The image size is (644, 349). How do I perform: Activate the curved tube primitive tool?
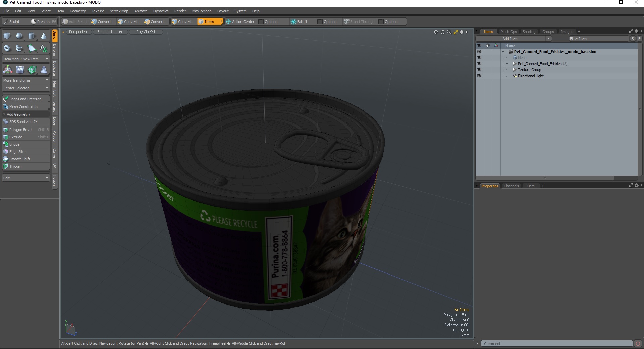tap(20, 48)
